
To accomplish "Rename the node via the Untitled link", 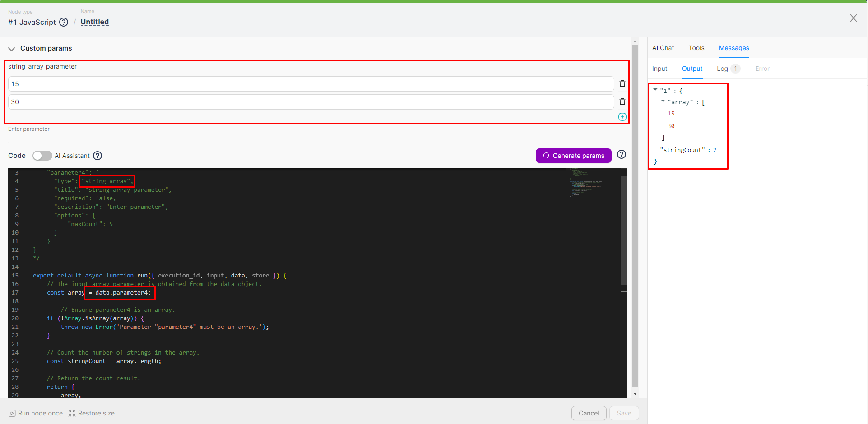I will [x=94, y=22].
